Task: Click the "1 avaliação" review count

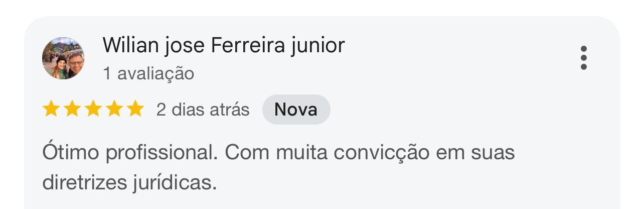Action: click(148, 74)
